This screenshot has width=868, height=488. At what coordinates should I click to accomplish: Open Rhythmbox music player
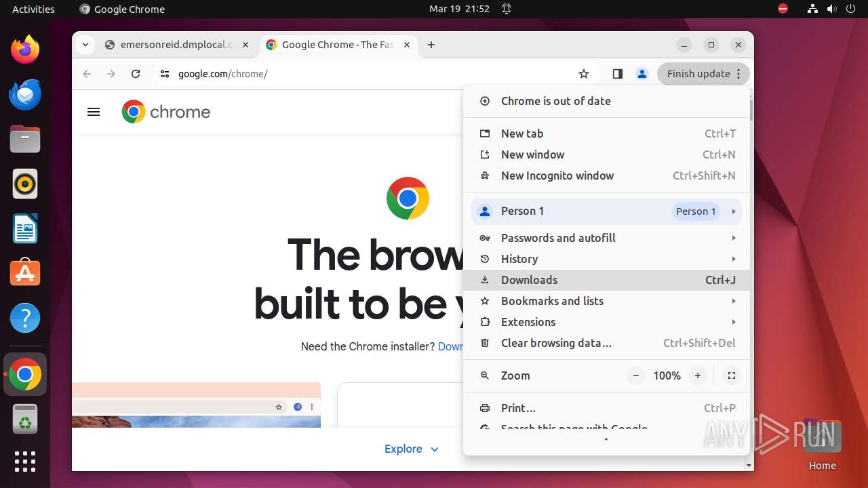click(25, 184)
